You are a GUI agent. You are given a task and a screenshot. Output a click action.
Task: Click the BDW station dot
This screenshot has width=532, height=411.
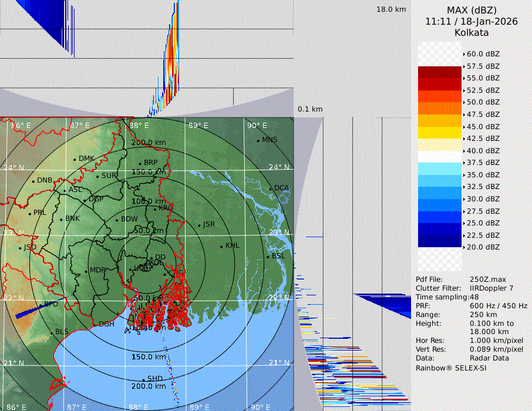click(117, 220)
